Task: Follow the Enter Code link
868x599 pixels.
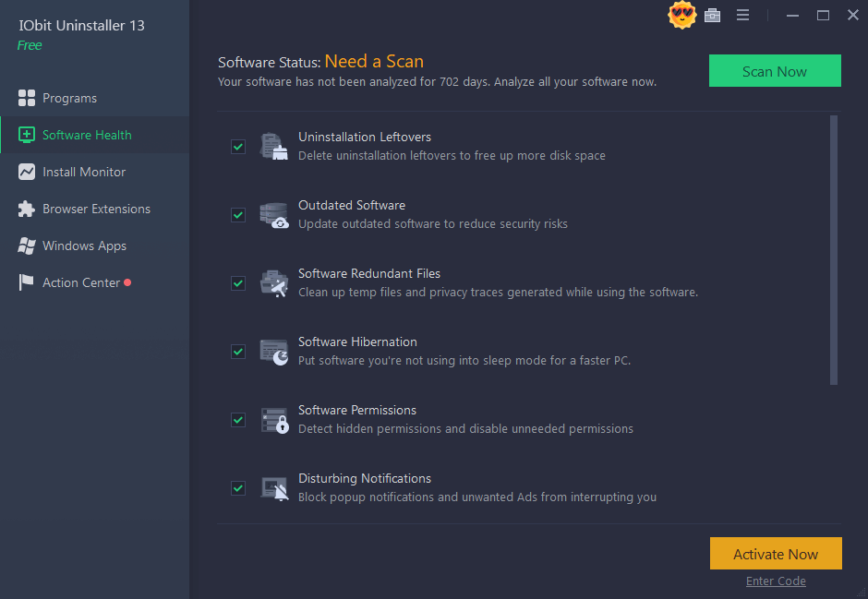Action: pos(776,581)
